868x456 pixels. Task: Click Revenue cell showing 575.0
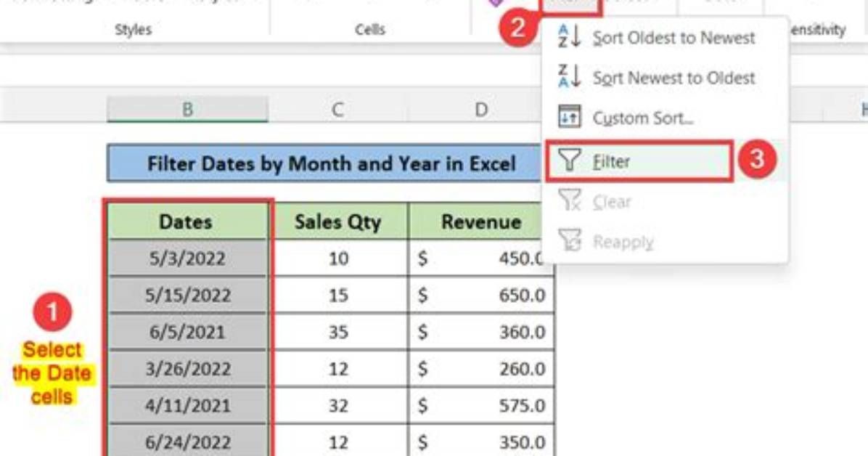coord(481,405)
